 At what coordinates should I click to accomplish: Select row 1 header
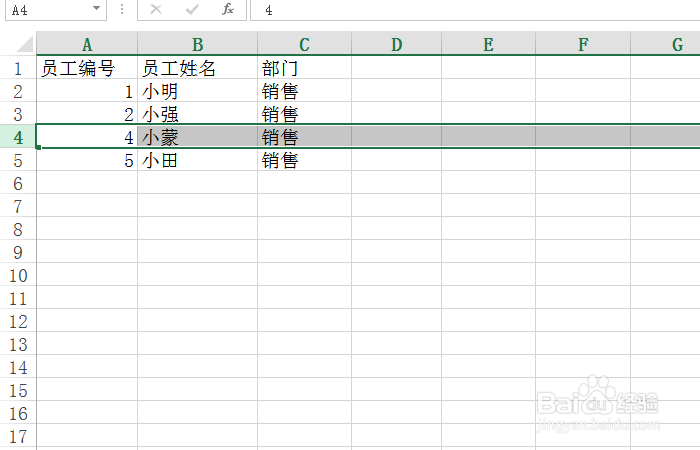point(18,68)
